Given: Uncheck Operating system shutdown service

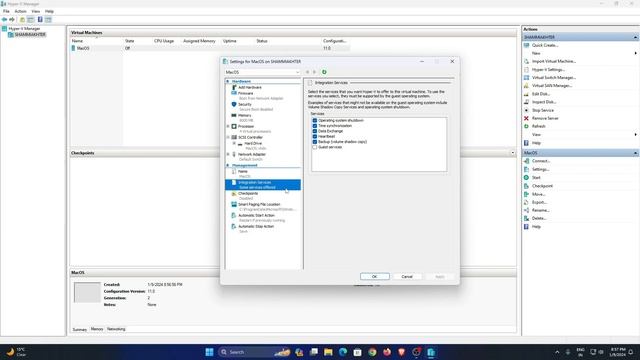Looking at the screenshot, I should [315, 121].
